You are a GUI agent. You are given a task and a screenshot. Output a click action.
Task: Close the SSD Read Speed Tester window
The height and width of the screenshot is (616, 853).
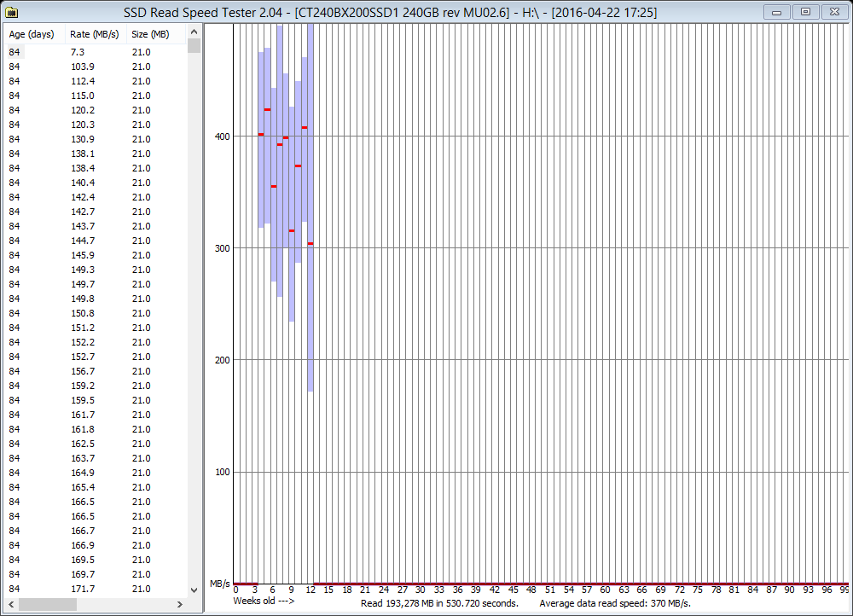point(834,12)
